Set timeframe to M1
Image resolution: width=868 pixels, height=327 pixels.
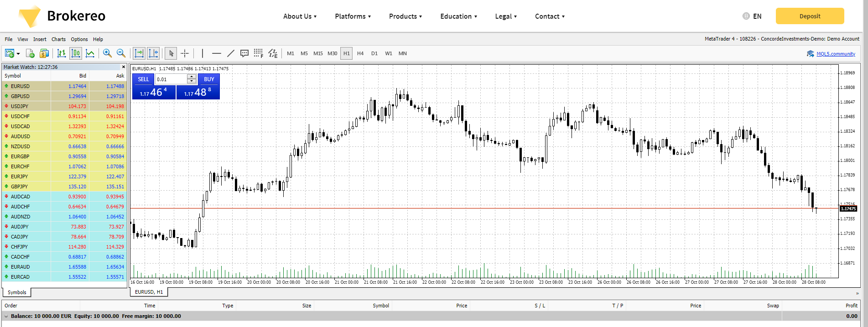tap(291, 53)
